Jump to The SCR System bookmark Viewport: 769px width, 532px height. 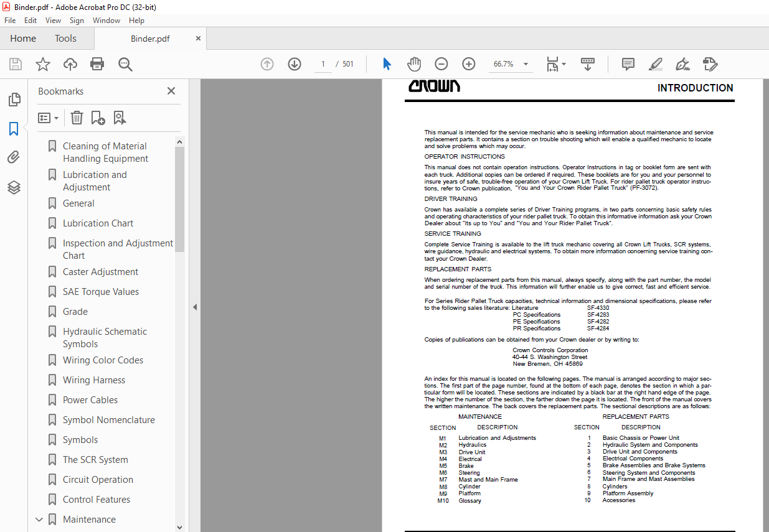95,460
